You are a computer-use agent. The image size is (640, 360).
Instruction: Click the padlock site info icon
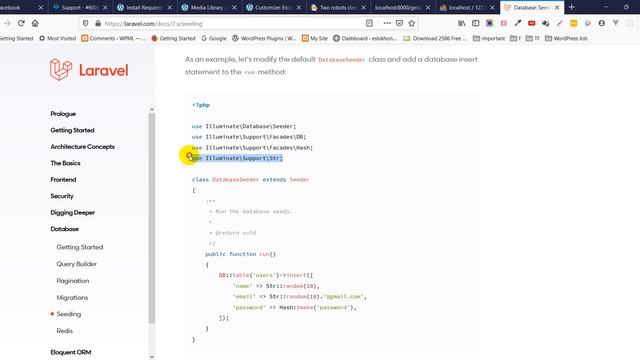(98, 23)
